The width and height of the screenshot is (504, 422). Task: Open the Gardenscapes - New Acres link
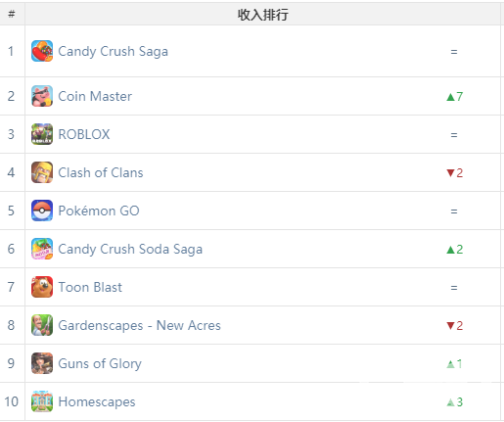pyautogui.click(x=139, y=325)
